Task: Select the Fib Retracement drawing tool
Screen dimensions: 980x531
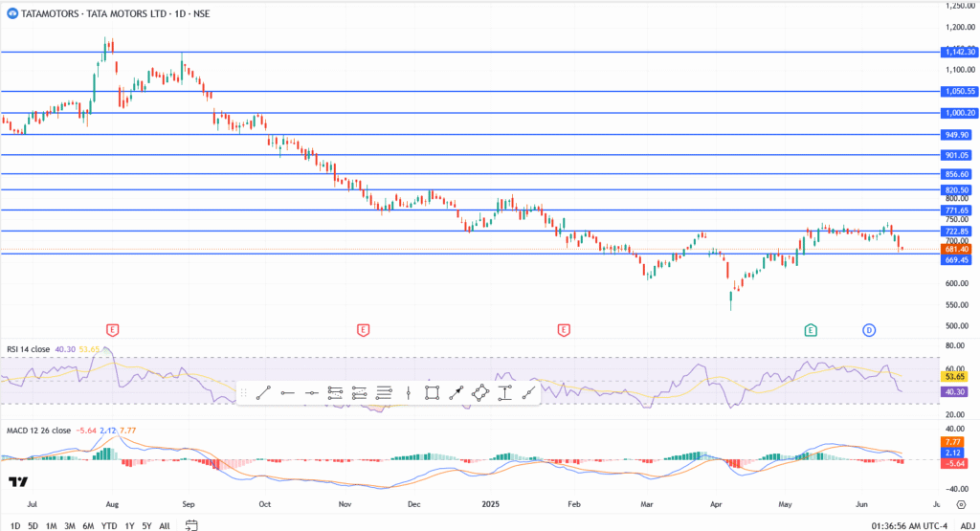Action: point(336,393)
